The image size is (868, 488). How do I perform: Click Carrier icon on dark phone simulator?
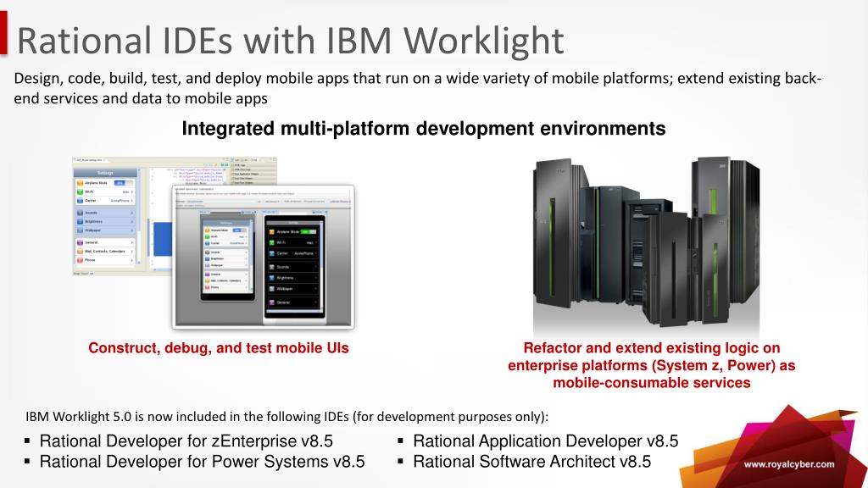(272, 252)
